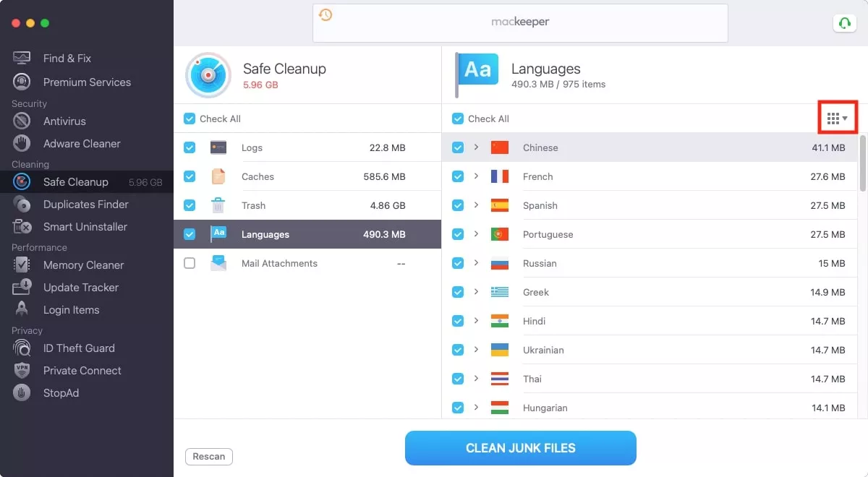Open the Antivirus shield icon in sidebar
The height and width of the screenshot is (477, 868).
click(22, 121)
